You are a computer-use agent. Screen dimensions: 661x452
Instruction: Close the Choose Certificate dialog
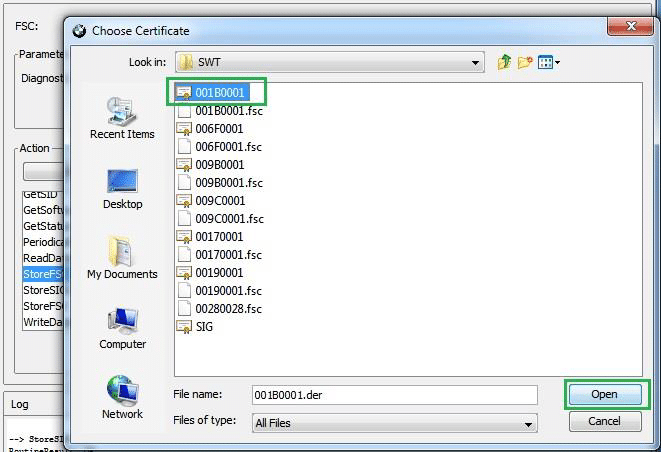coord(629,29)
